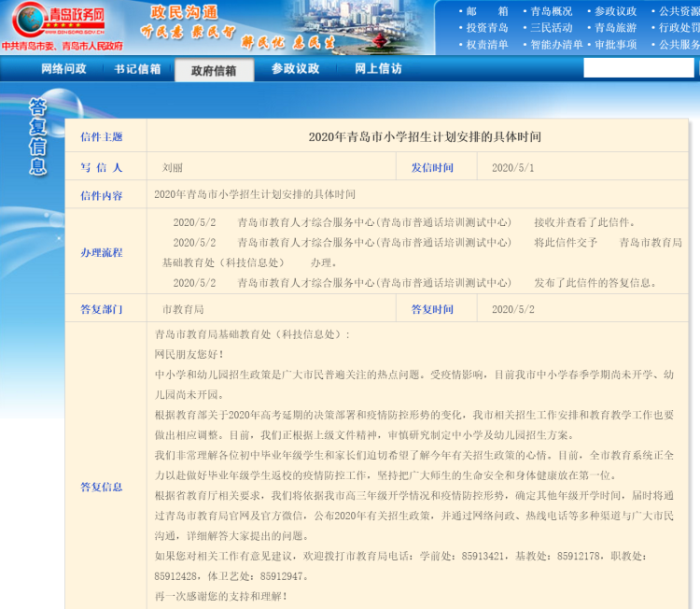The width and height of the screenshot is (700, 609).
Task: Open the 网上信访 tab
Action: tap(378, 68)
